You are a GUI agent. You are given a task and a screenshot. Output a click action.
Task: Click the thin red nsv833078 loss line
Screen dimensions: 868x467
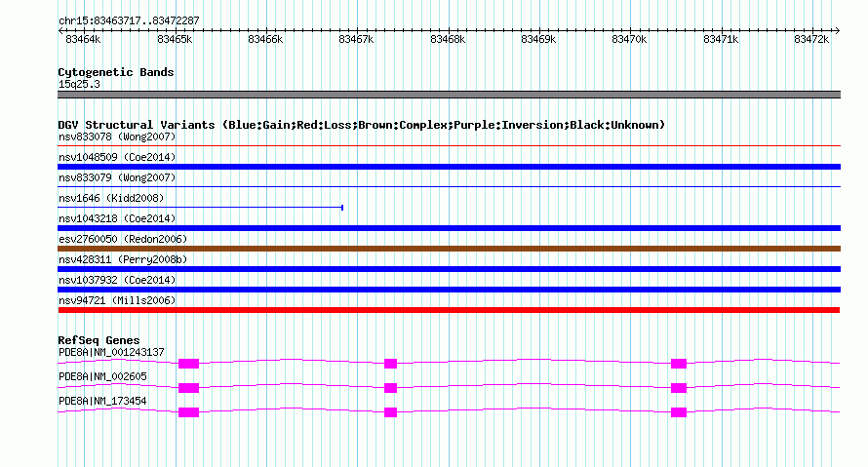pyautogui.click(x=449, y=146)
